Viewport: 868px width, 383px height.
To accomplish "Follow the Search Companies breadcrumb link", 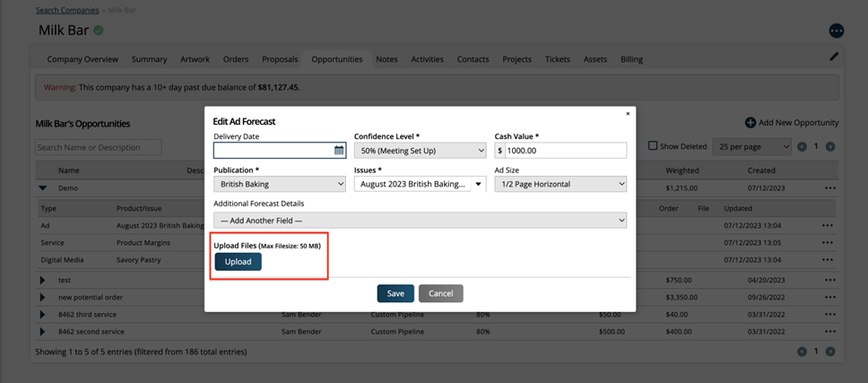I will pos(67,10).
